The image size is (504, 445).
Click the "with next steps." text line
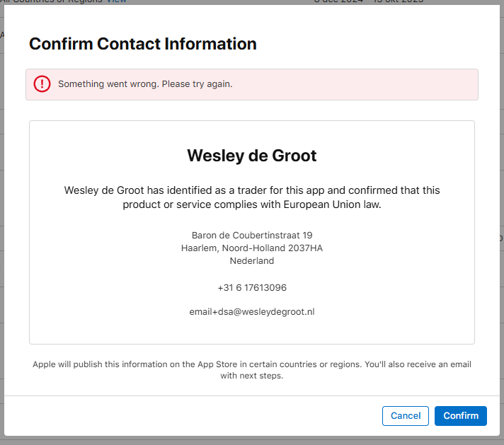click(252, 376)
